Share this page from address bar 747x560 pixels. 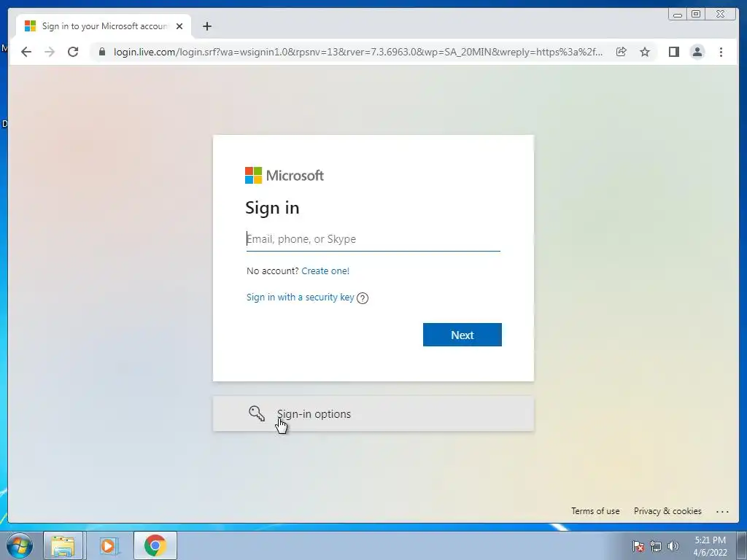point(622,52)
